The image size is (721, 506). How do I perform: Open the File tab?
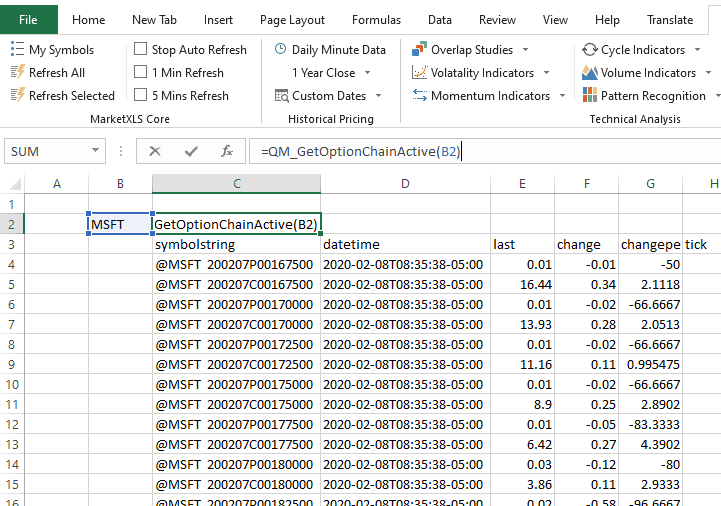point(28,20)
